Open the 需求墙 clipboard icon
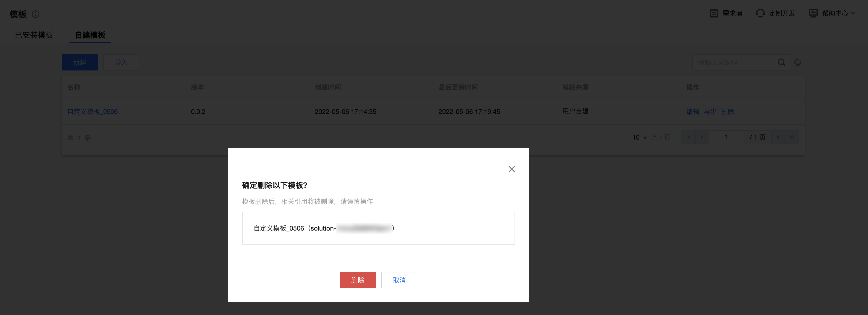 pos(713,13)
